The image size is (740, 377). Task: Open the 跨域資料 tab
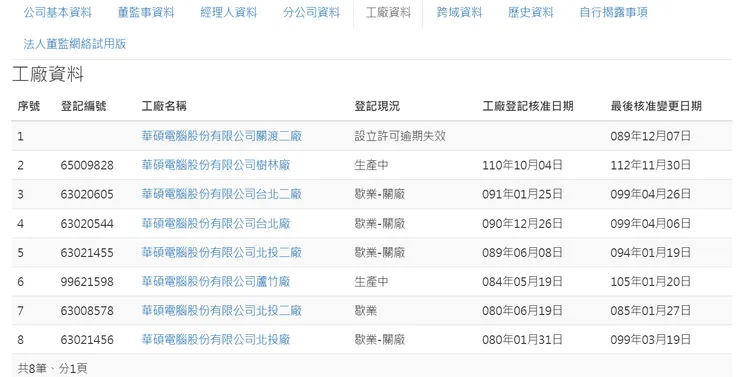pos(459,13)
